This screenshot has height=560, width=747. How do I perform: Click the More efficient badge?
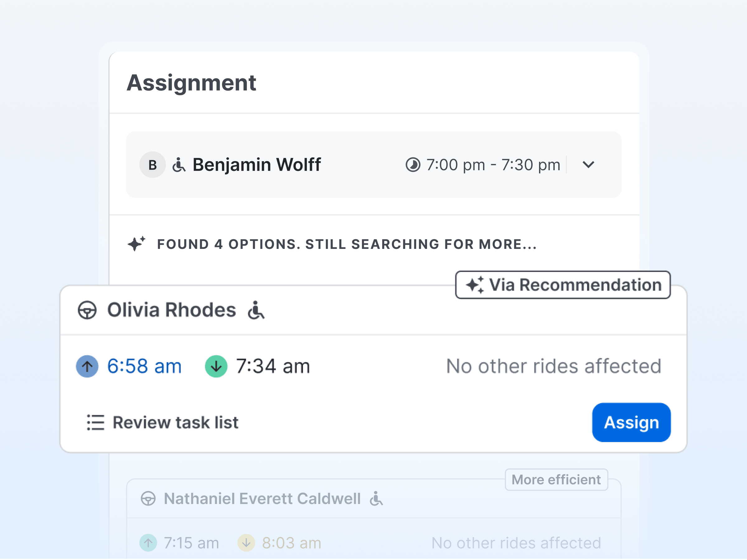(557, 480)
